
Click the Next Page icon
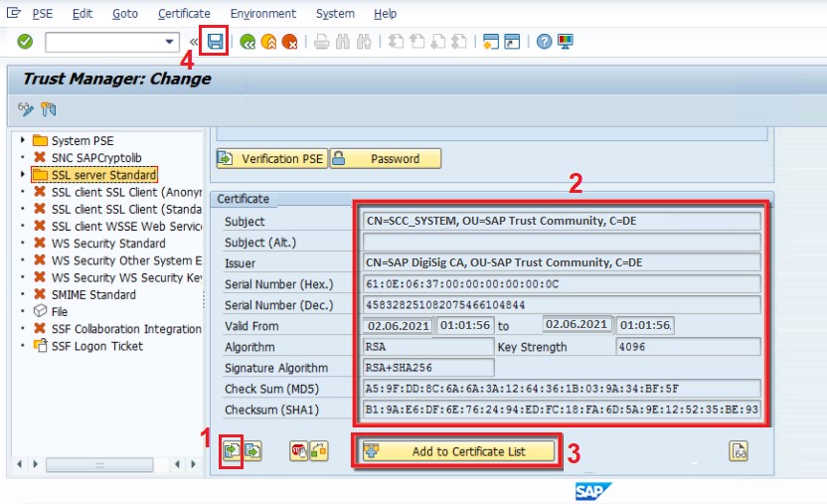tap(437, 41)
